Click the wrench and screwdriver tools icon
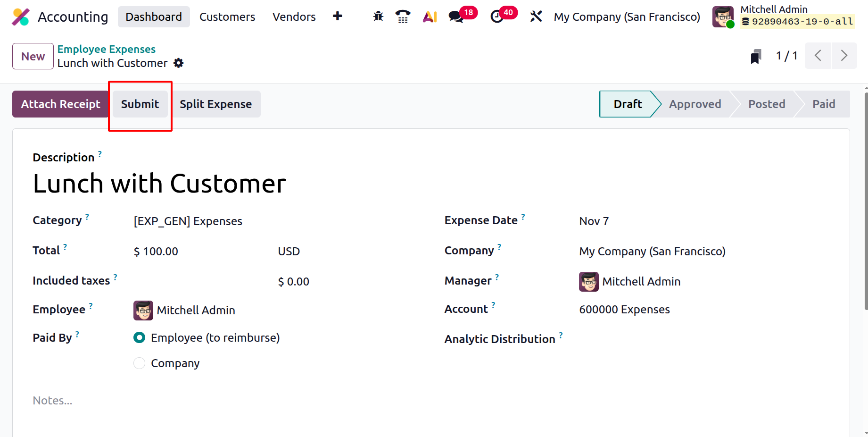Viewport: 868px width, 437px height. pos(536,17)
